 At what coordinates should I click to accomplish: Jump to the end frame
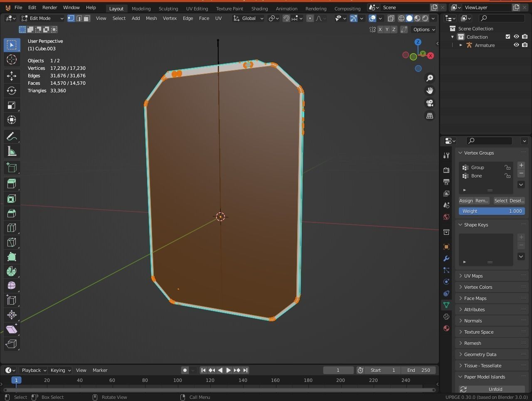pos(245,370)
